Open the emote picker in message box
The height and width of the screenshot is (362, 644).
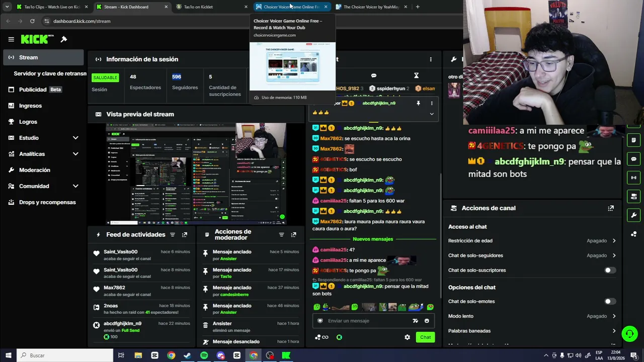click(x=427, y=321)
